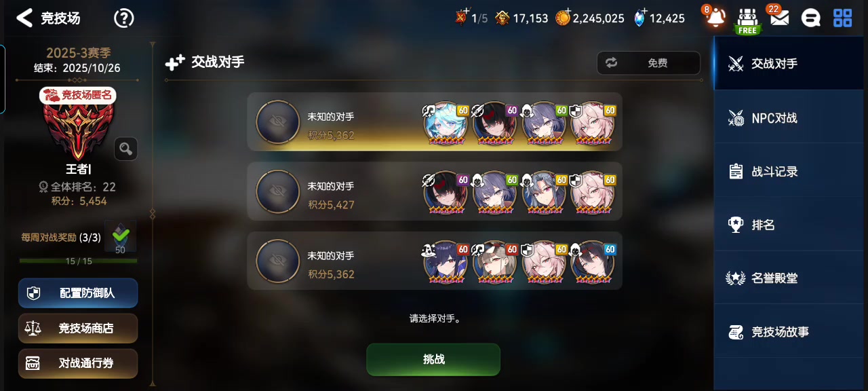This screenshot has height=391, width=868.
Task: Go back using the arrow beside 竞技场
Action: point(24,18)
